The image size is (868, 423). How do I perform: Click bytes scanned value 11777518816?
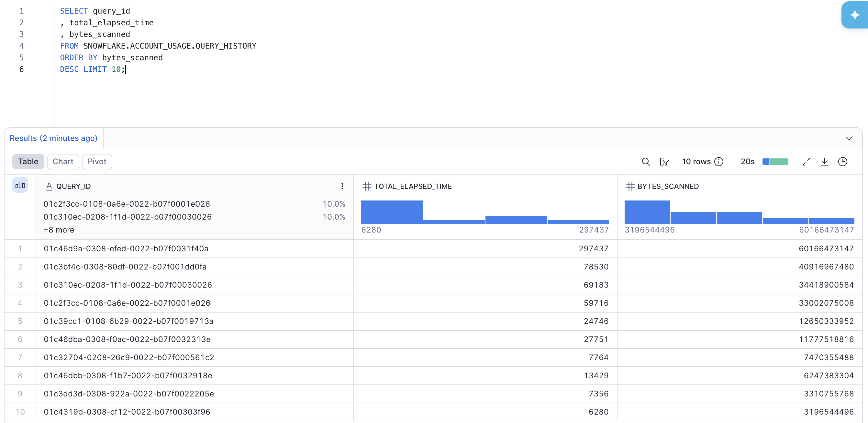click(x=826, y=339)
